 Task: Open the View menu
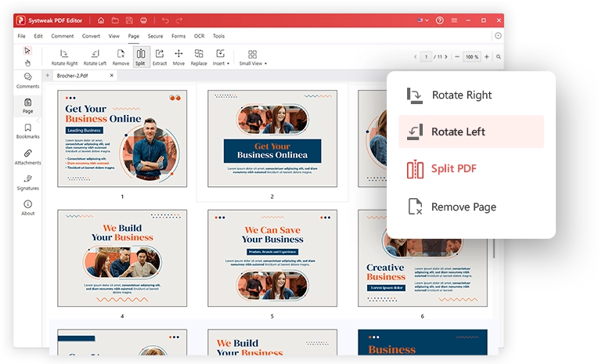point(114,36)
